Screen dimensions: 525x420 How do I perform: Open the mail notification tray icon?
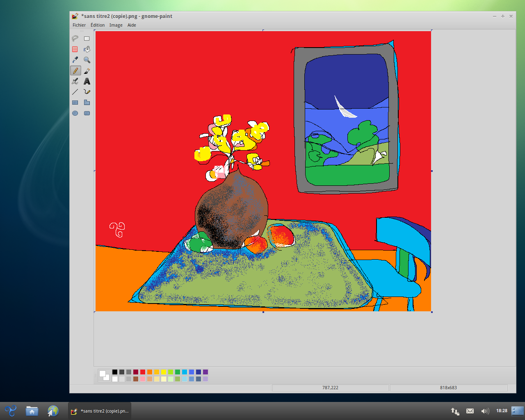click(470, 411)
